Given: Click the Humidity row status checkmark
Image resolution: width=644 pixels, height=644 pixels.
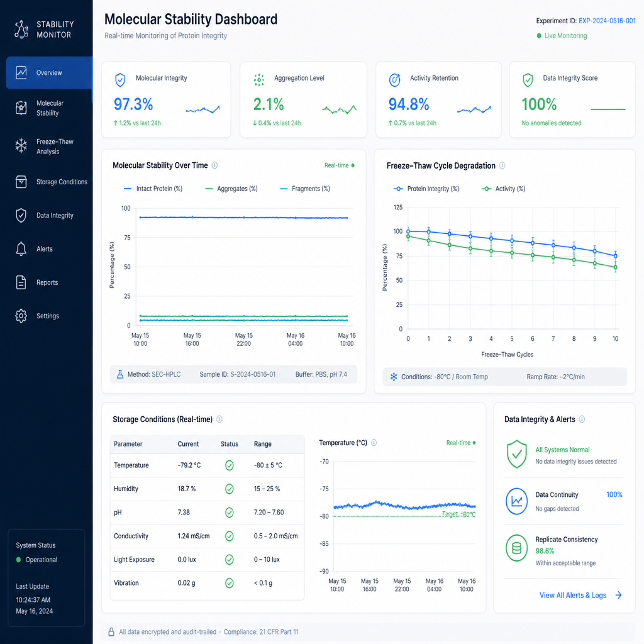Looking at the screenshot, I should point(230,489).
